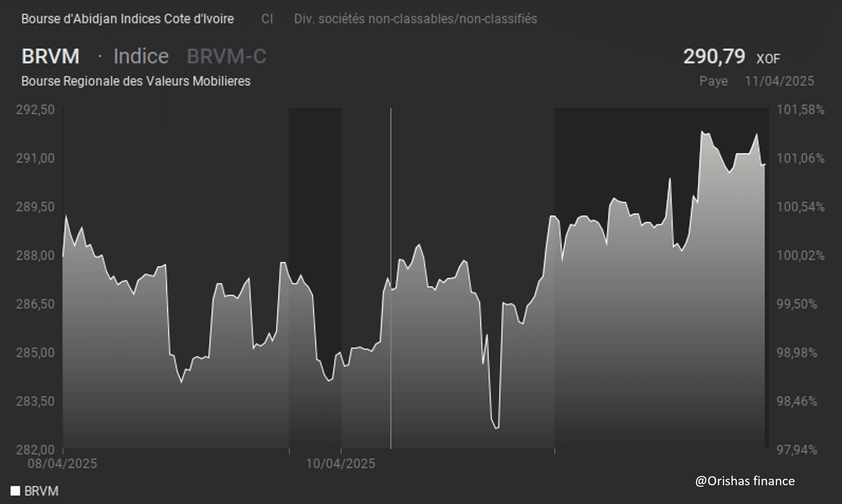
Task: Click the 97,94% right axis label
Action: (797, 450)
